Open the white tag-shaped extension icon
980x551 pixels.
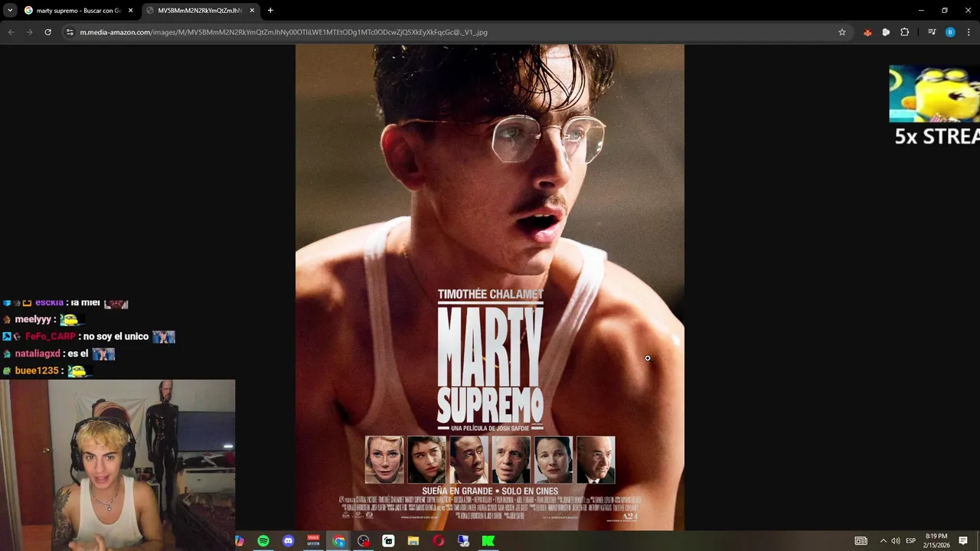coord(886,32)
